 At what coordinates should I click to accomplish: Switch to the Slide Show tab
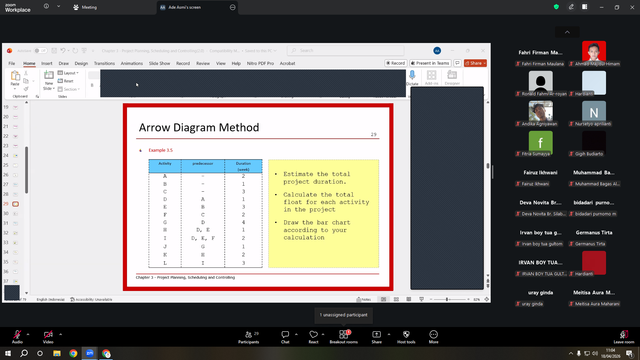[x=159, y=63]
